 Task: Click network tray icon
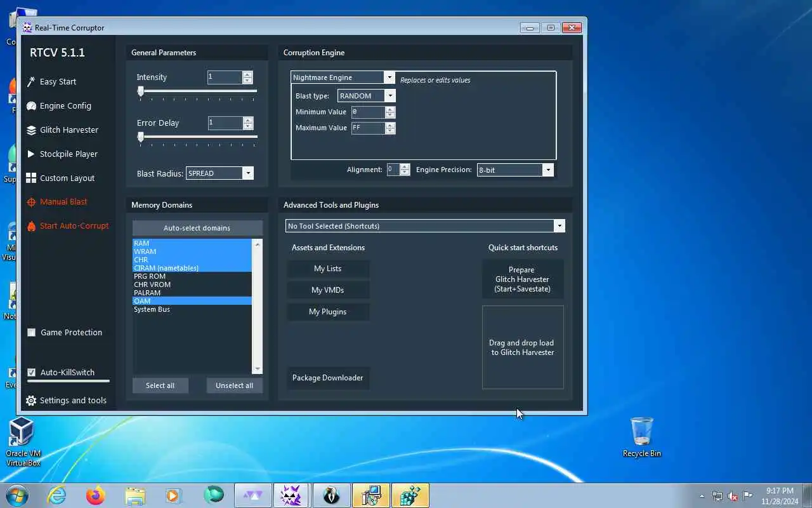coord(717,496)
